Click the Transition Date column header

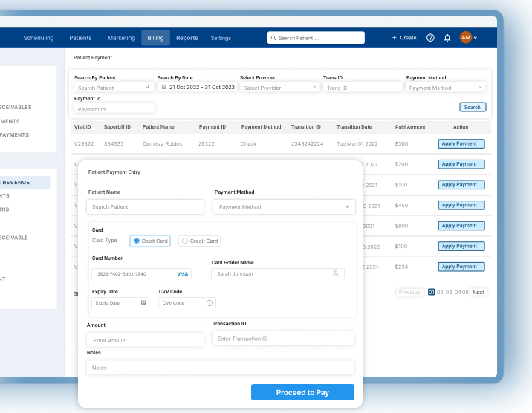tap(354, 127)
